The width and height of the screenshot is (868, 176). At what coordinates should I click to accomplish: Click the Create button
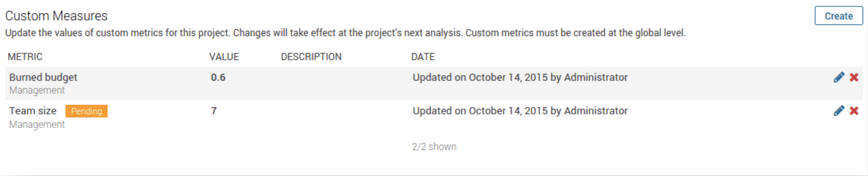[x=839, y=16]
